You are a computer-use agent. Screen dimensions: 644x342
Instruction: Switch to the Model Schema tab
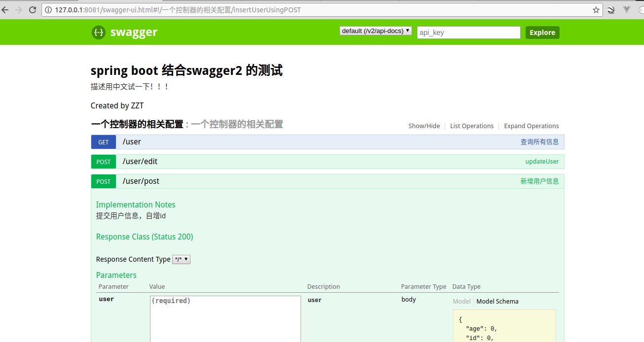[497, 302]
